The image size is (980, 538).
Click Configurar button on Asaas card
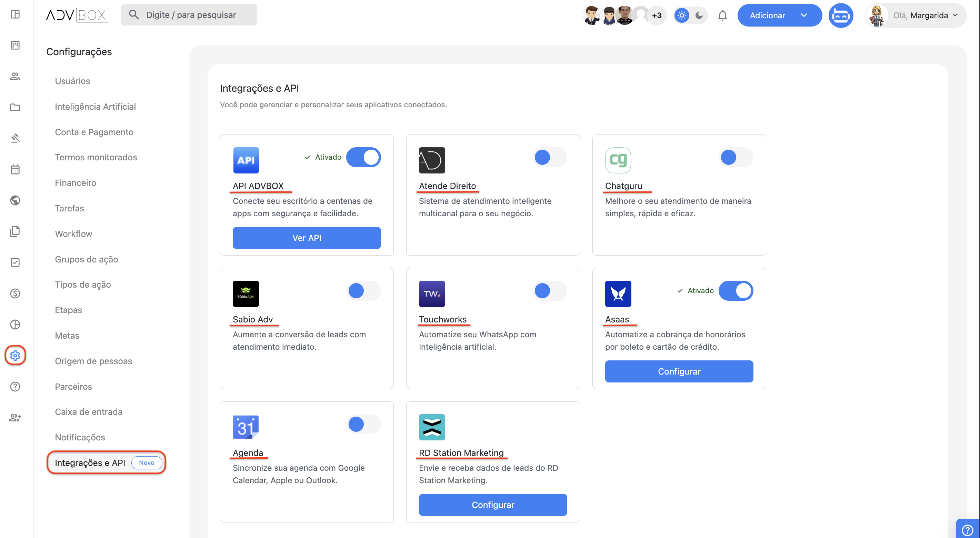679,371
